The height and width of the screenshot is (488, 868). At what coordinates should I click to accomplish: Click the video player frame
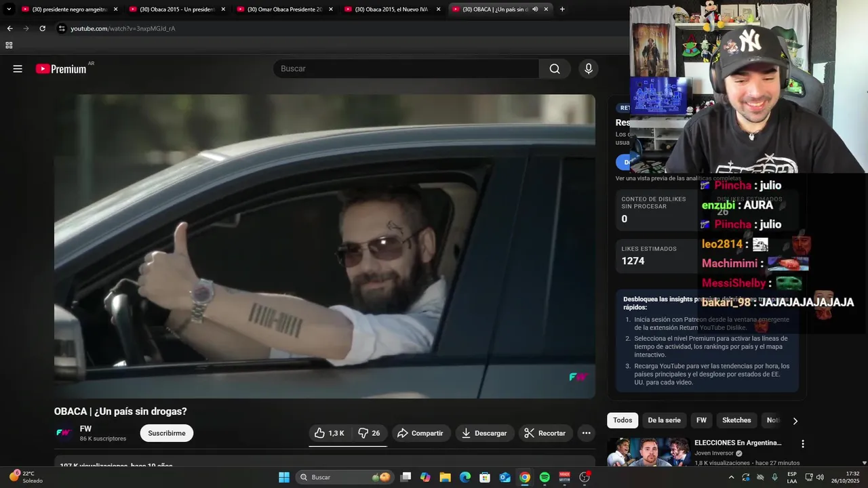(x=325, y=246)
